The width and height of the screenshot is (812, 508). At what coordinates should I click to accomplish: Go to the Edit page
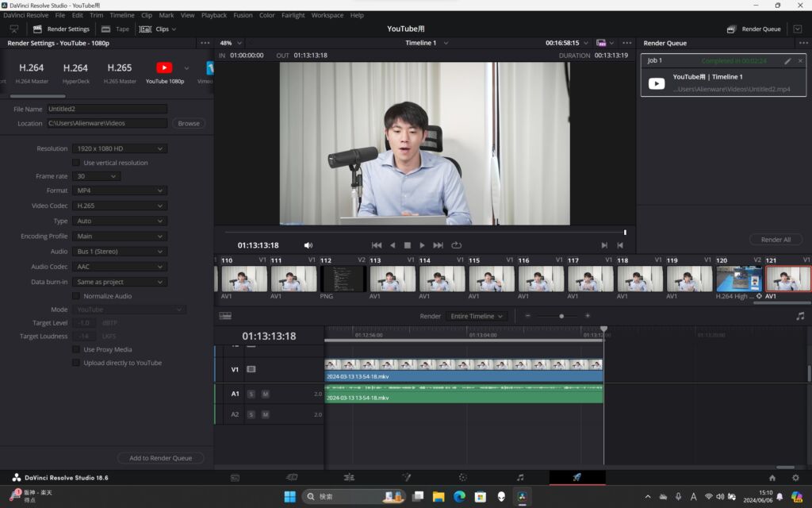(x=349, y=477)
